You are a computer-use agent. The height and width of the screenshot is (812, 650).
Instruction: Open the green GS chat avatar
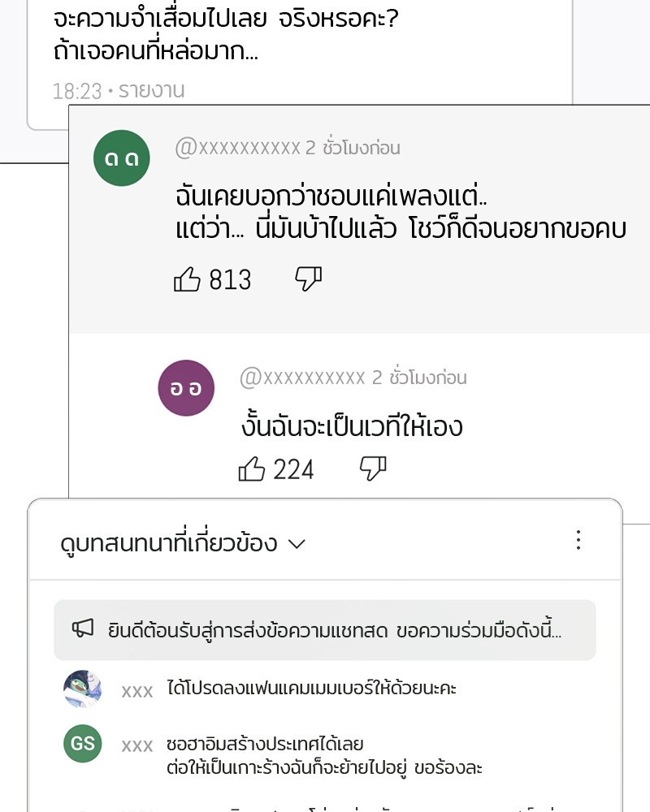(82, 743)
